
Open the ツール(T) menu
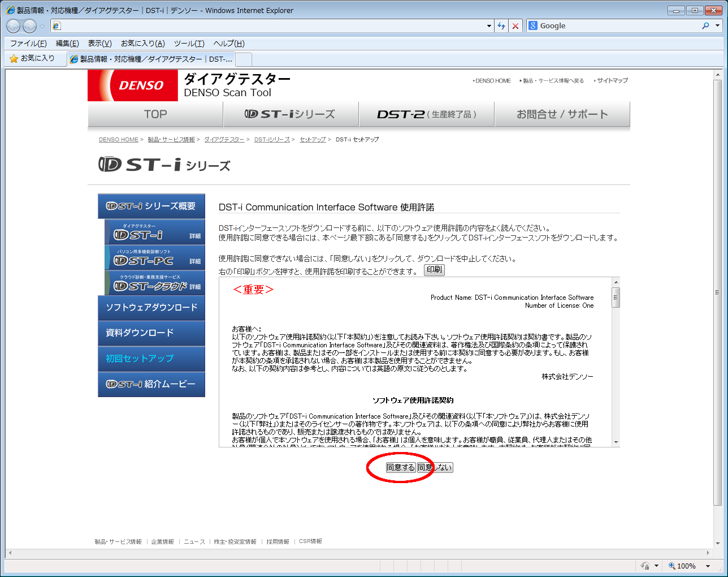click(x=189, y=44)
